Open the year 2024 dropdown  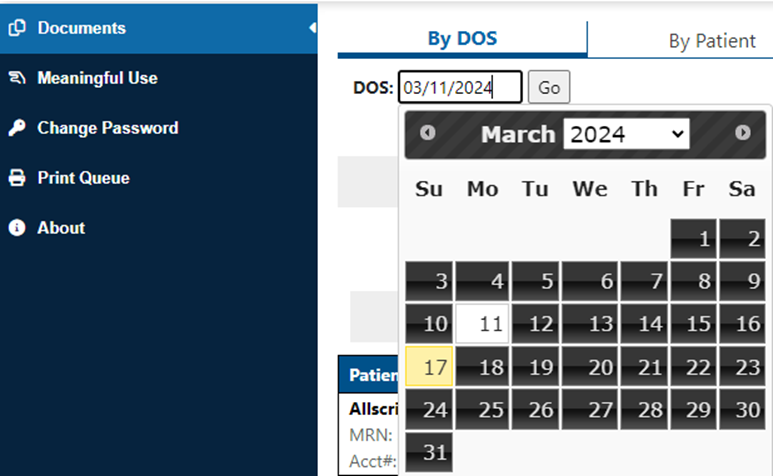[x=627, y=134]
